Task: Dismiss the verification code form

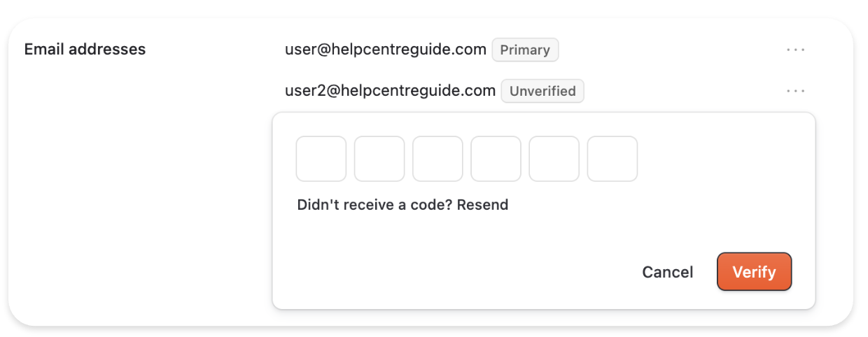Action: click(667, 272)
